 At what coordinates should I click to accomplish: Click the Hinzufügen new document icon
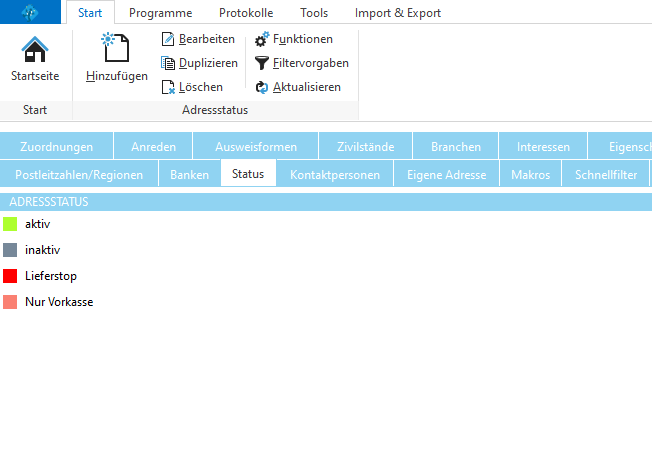click(x=116, y=47)
